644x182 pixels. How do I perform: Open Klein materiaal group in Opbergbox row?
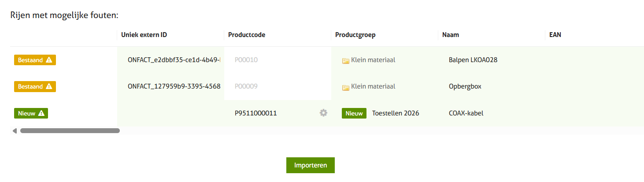pyautogui.click(x=373, y=86)
